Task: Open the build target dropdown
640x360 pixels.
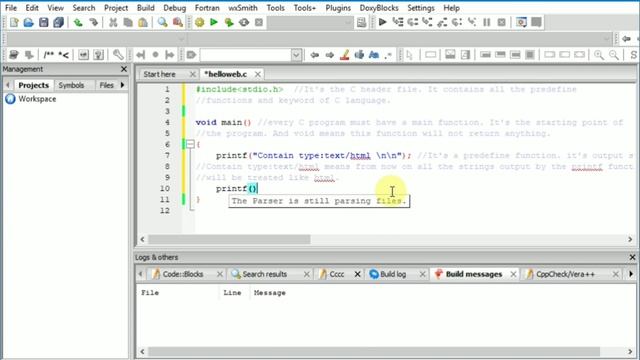Action: pyautogui.click(x=348, y=22)
